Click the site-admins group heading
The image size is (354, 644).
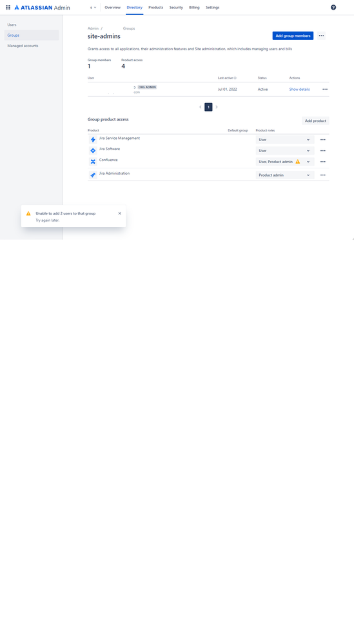104,36
